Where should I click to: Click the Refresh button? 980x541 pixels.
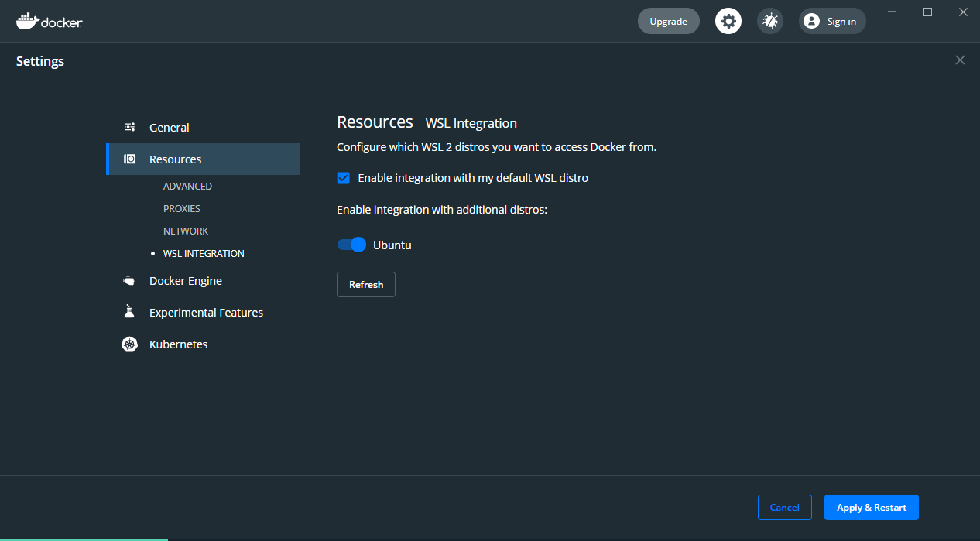(366, 285)
